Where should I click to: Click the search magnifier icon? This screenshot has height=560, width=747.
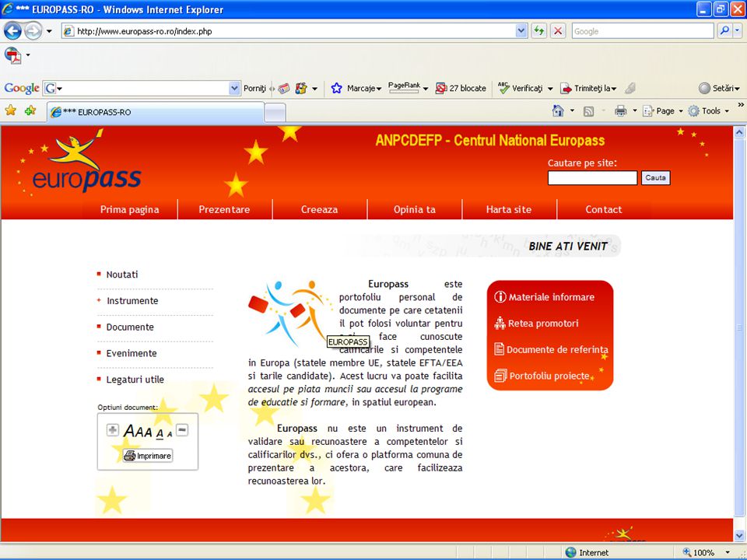[x=724, y=31]
